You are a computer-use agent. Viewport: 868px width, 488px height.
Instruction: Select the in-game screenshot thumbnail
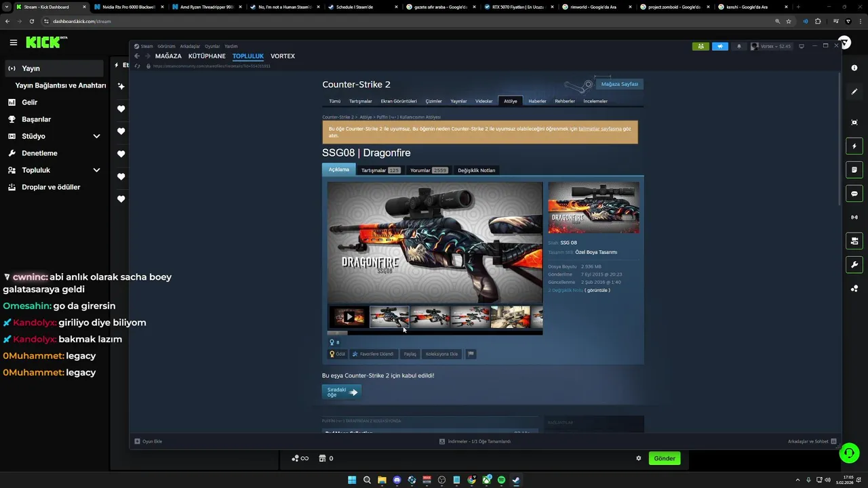(x=510, y=317)
